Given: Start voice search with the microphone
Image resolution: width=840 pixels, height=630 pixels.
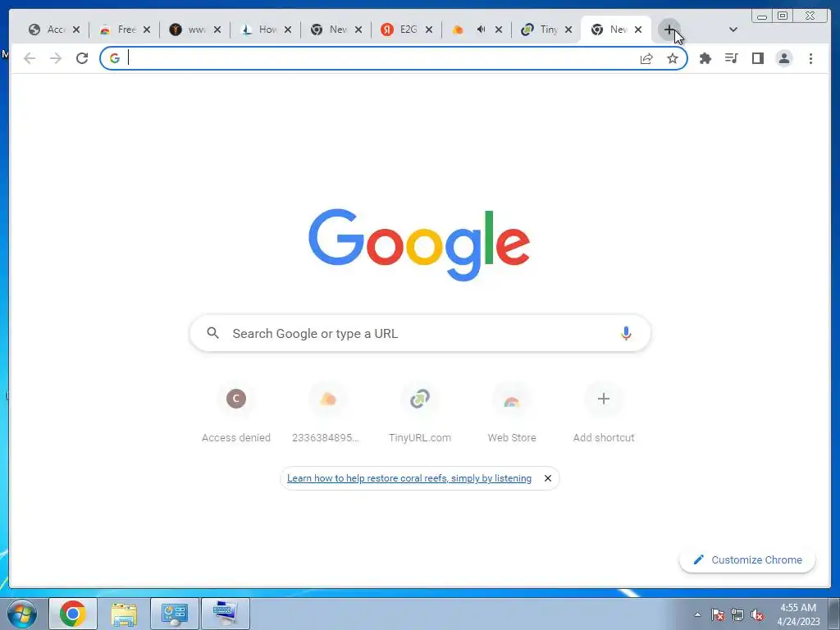Looking at the screenshot, I should 626,333.
